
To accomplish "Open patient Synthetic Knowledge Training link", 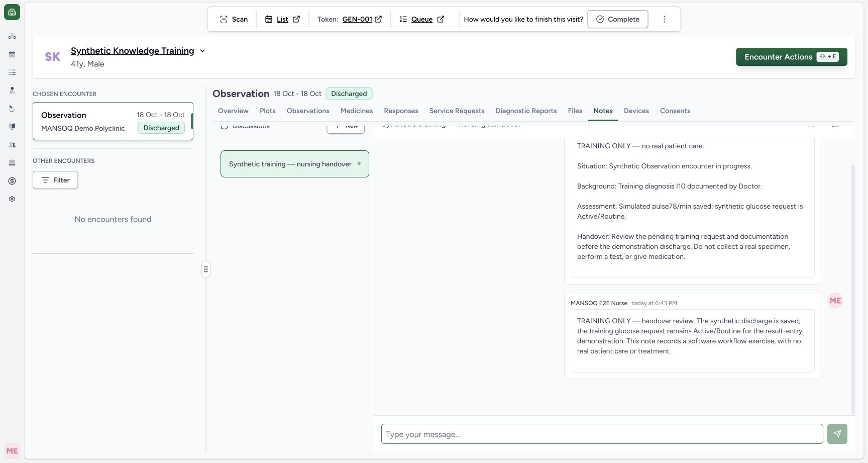I will (x=132, y=51).
